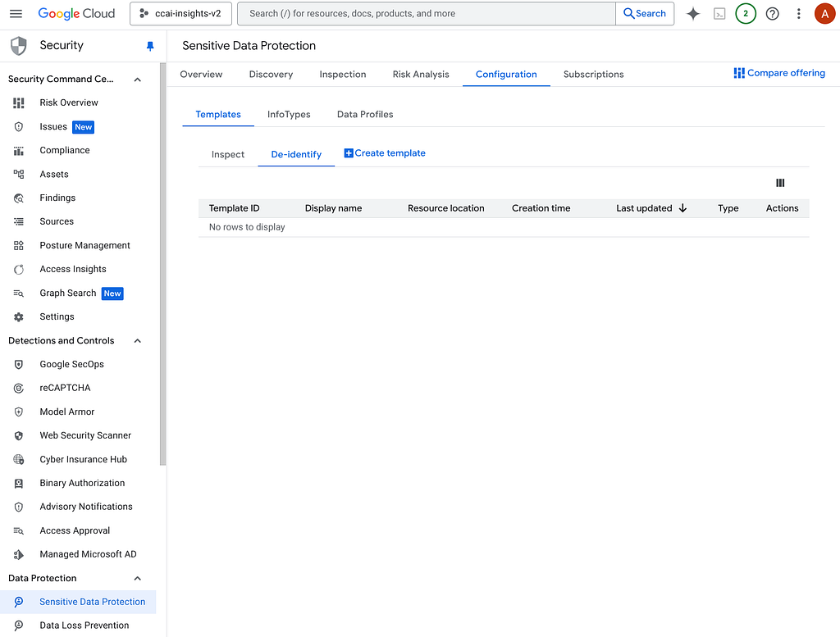
Task: Click the Findings radar icon
Action: click(x=19, y=198)
